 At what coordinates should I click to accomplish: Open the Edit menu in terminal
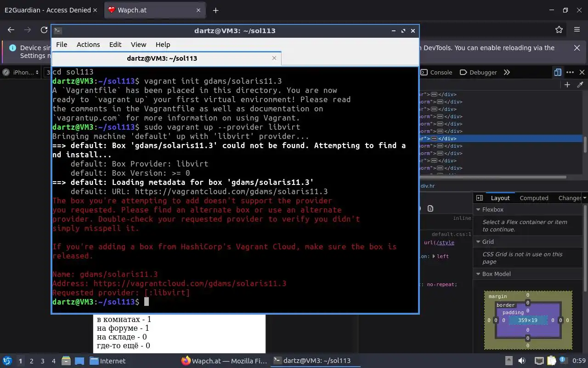tap(115, 45)
